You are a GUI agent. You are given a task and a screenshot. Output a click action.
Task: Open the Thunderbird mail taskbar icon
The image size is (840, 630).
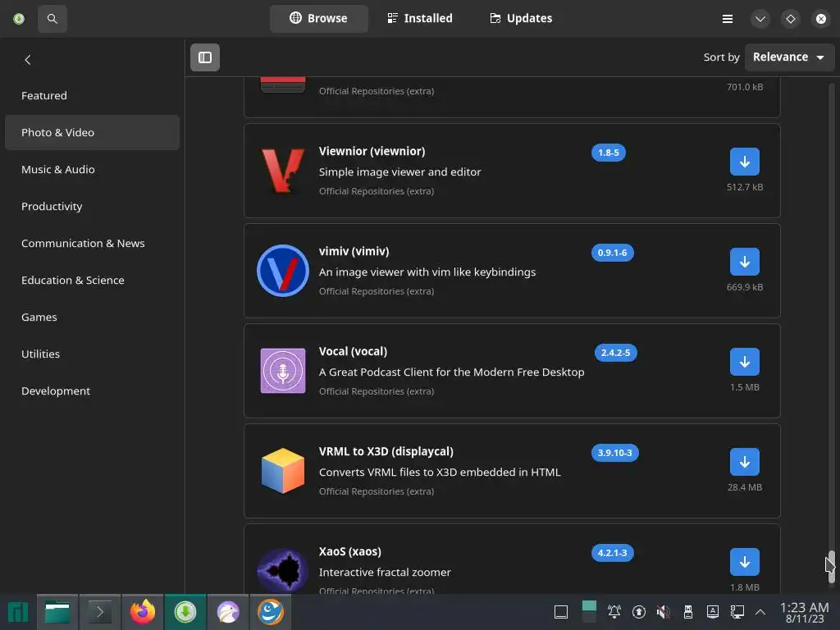(x=228, y=612)
